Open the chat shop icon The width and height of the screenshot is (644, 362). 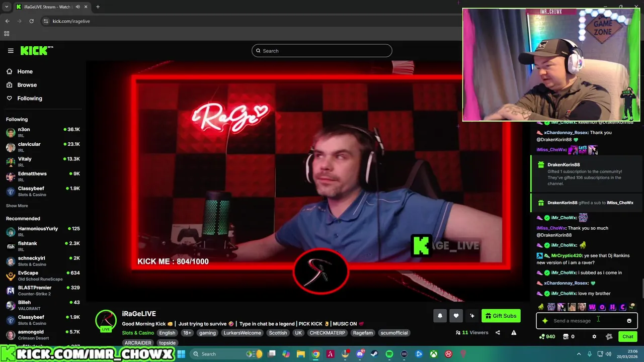566,336
